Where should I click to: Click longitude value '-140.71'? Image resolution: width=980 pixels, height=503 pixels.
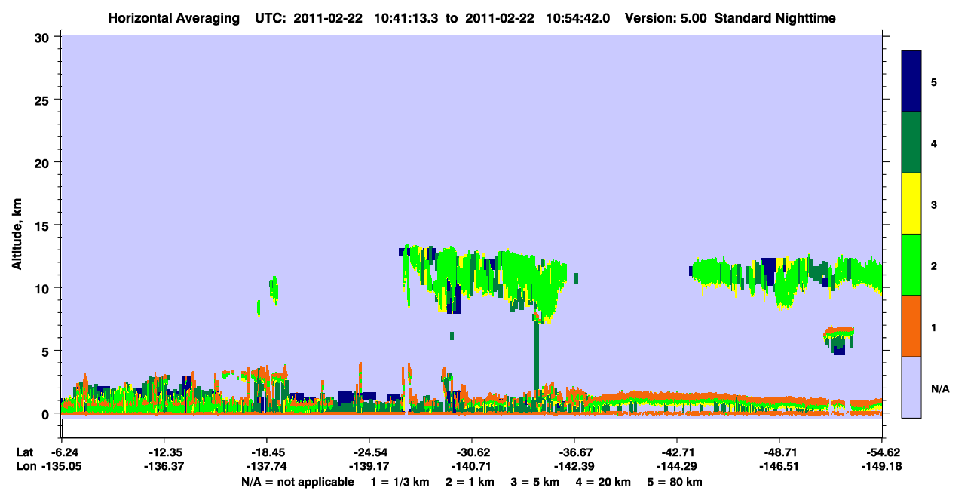pos(471,467)
